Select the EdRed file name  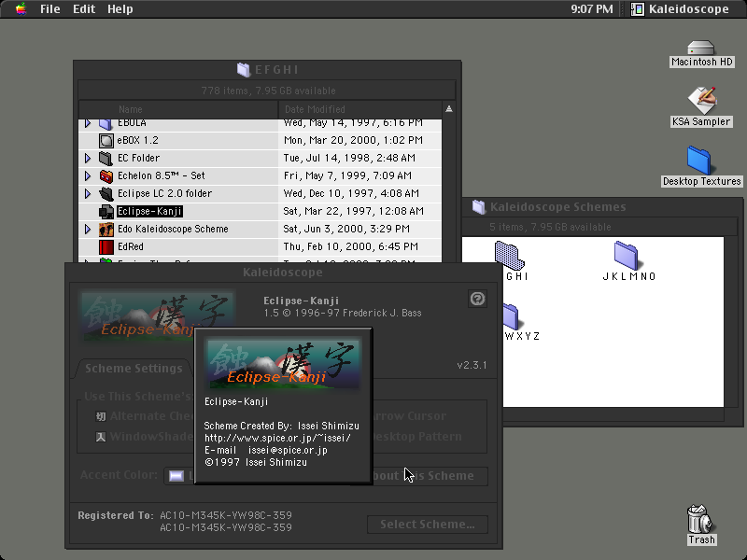(131, 246)
